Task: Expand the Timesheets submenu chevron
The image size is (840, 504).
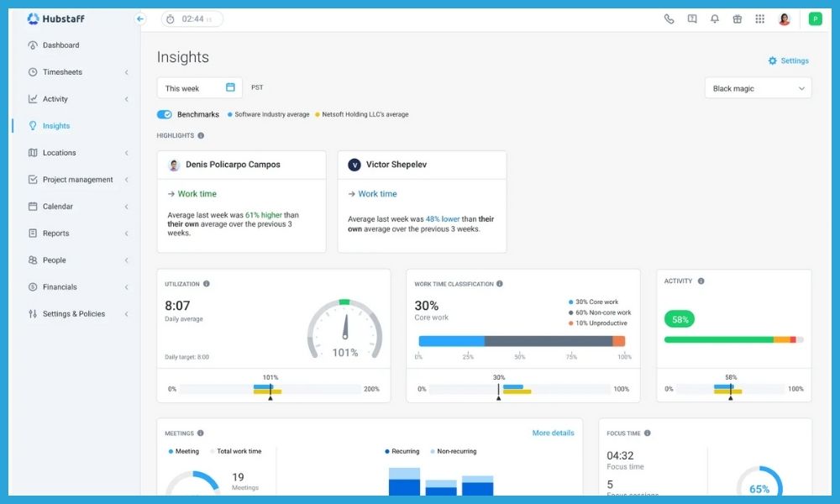Action: 127,72
